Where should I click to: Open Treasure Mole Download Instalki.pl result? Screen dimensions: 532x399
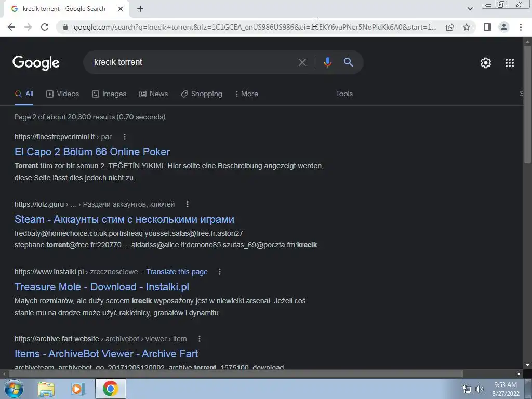coord(102,287)
